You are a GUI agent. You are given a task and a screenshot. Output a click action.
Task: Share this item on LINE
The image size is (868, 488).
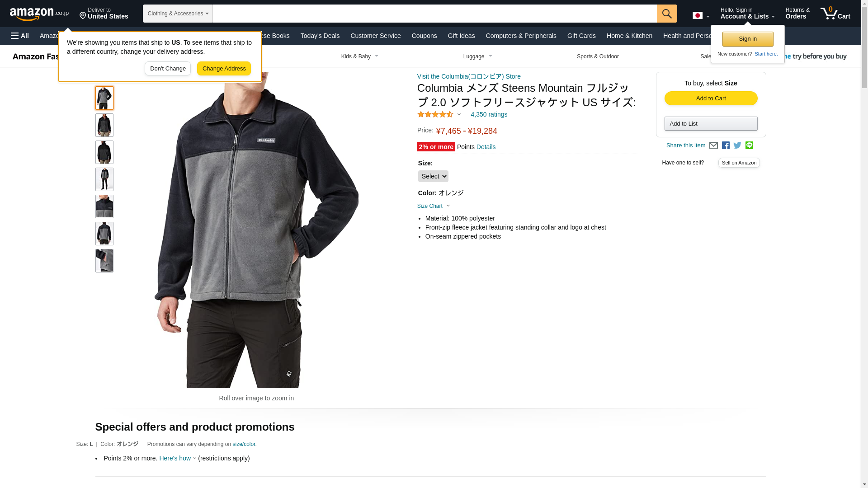tap(749, 145)
